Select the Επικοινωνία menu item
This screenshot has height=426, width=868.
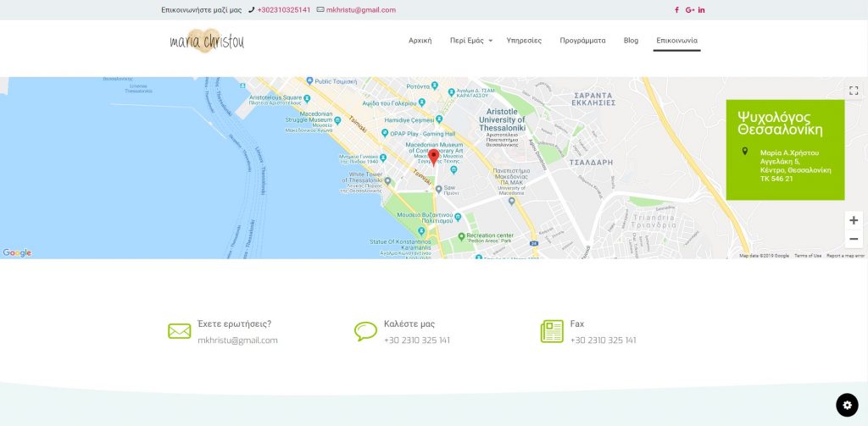click(676, 41)
